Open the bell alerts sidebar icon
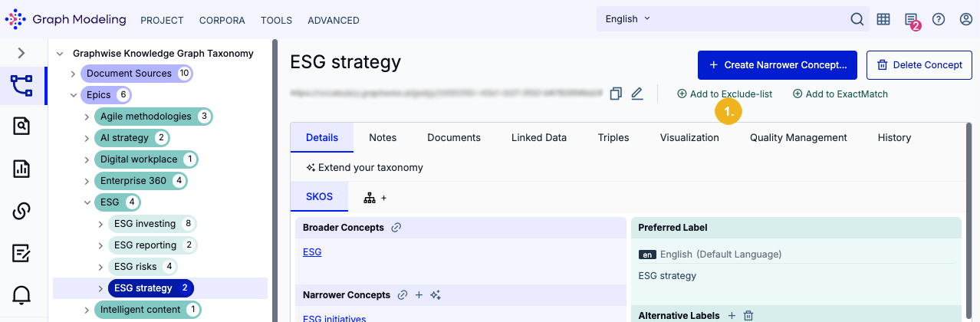The image size is (980, 322). [x=21, y=295]
